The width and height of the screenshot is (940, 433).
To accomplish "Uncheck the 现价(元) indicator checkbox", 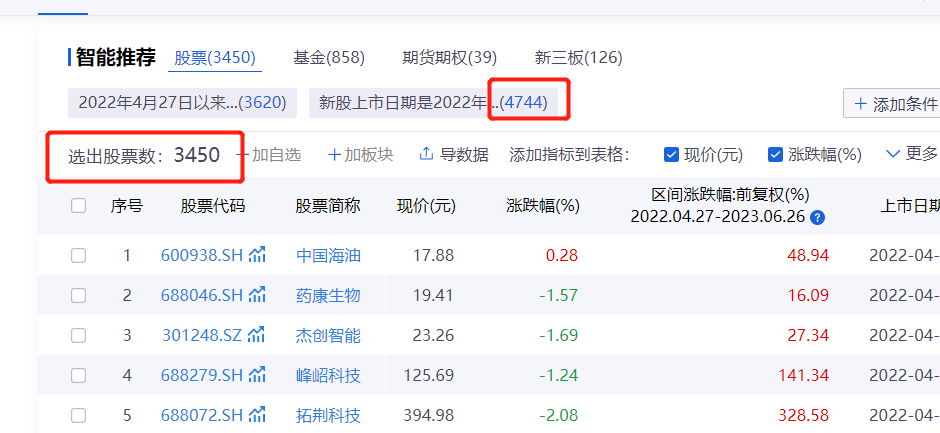I will (x=671, y=155).
